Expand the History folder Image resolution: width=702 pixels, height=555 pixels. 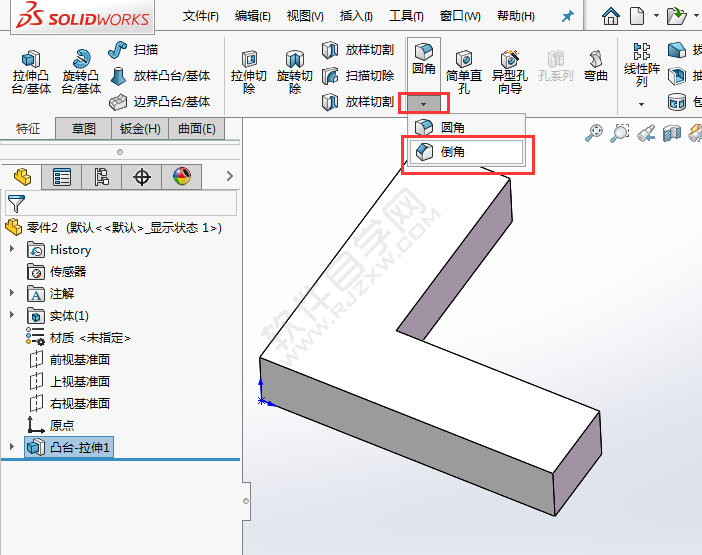click(x=12, y=249)
